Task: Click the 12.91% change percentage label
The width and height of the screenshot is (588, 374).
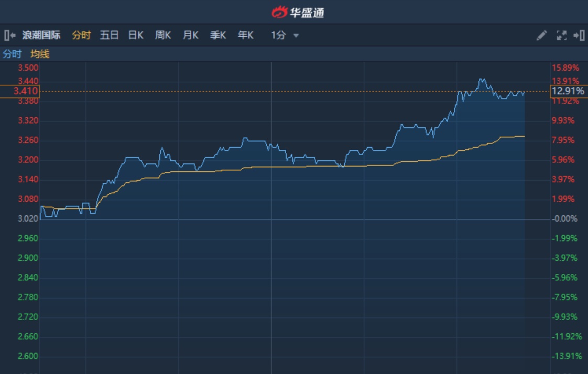Action: [x=568, y=91]
